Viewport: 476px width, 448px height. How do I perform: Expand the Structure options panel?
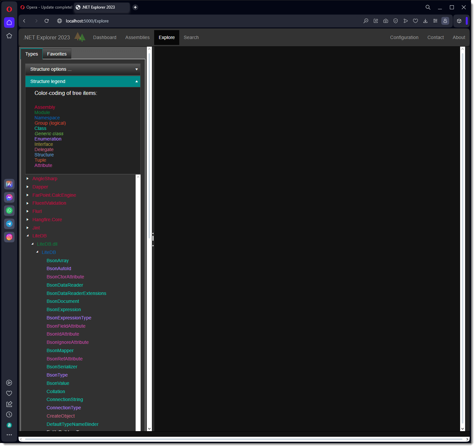click(83, 69)
